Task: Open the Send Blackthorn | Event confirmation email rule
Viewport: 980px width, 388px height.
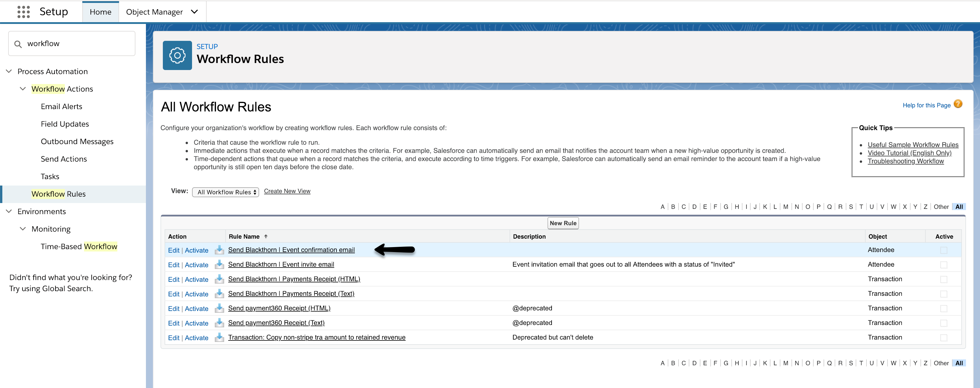Action: click(x=291, y=250)
